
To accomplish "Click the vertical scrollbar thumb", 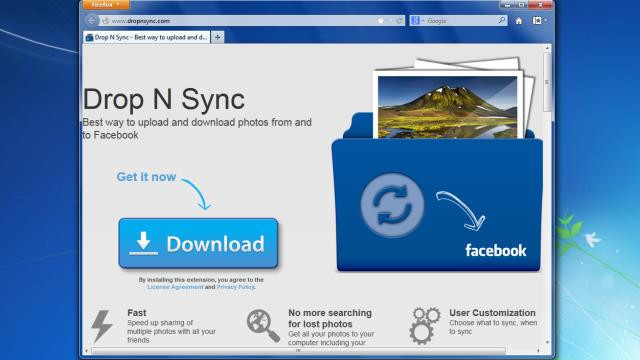I will [547, 82].
